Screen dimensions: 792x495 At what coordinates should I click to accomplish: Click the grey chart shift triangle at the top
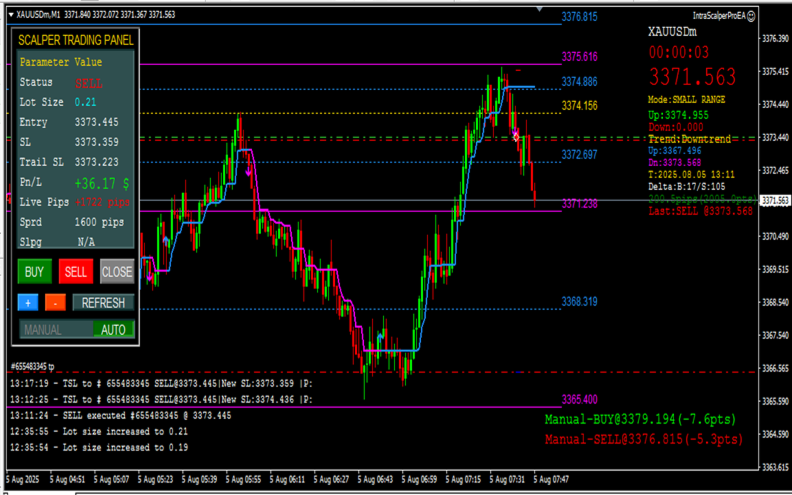[x=539, y=9]
